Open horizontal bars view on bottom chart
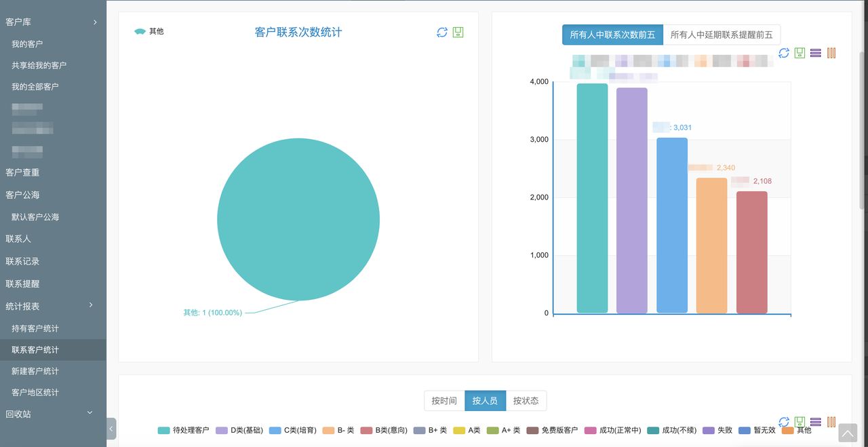The image size is (868, 447). click(816, 421)
